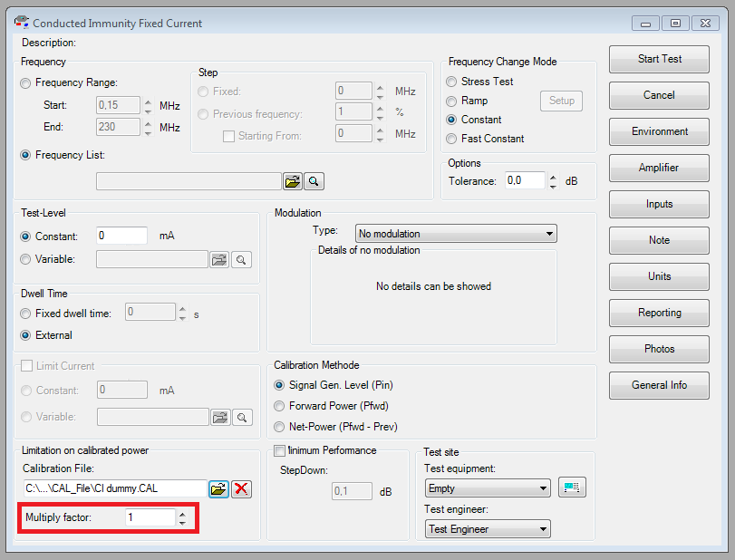
Task: Open the Variable test-level file browser icon
Action: point(219,259)
